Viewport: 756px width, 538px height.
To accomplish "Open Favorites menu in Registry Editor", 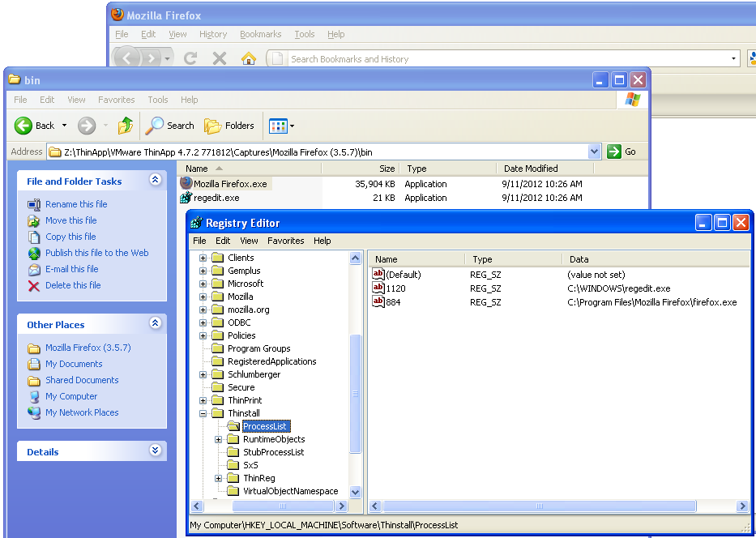I will pyautogui.click(x=285, y=241).
